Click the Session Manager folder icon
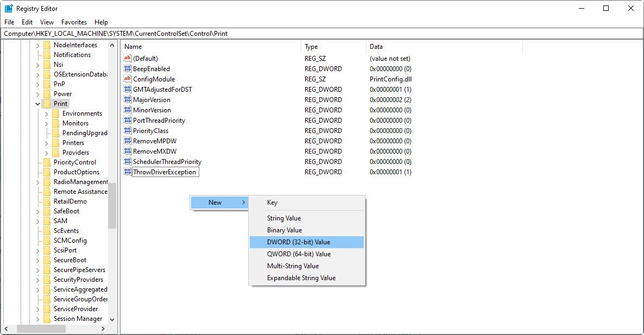This screenshot has width=644, height=335. pyautogui.click(x=47, y=319)
